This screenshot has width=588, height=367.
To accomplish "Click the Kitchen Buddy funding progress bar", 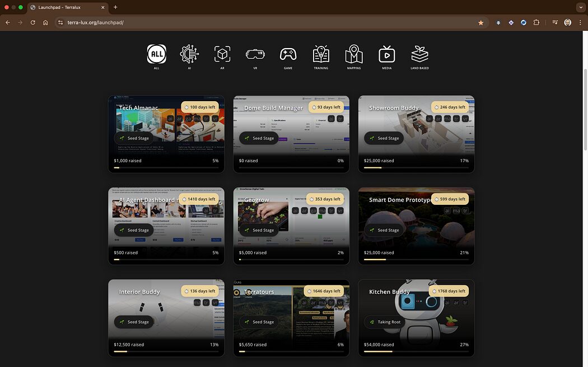I will (x=416, y=352).
